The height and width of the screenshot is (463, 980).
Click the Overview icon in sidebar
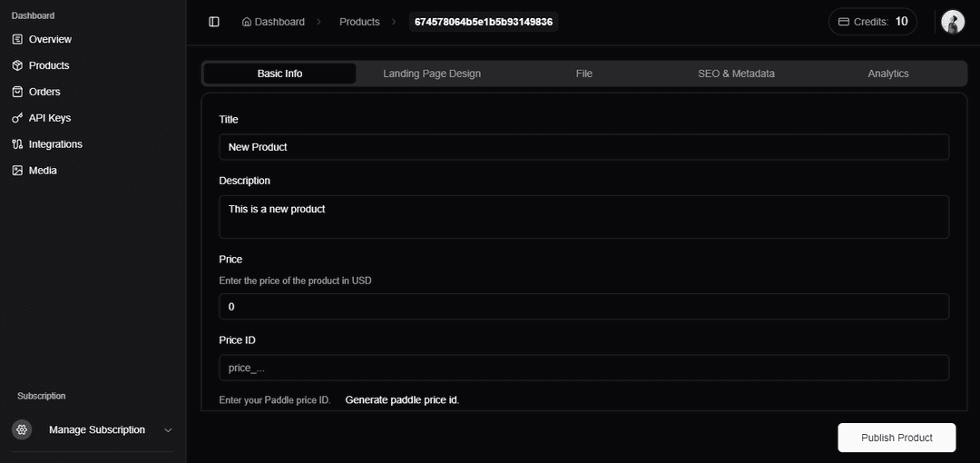click(x=17, y=39)
